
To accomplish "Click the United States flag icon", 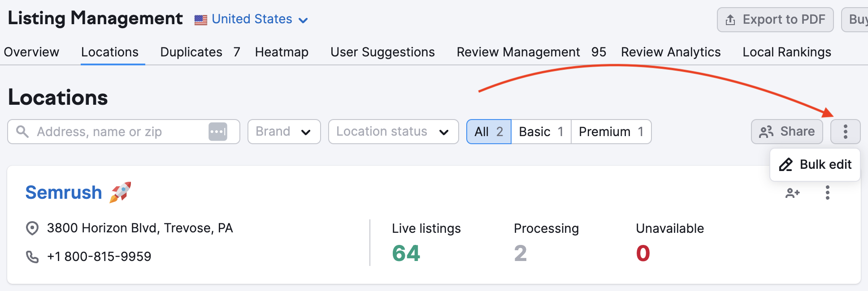I will (201, 20).
